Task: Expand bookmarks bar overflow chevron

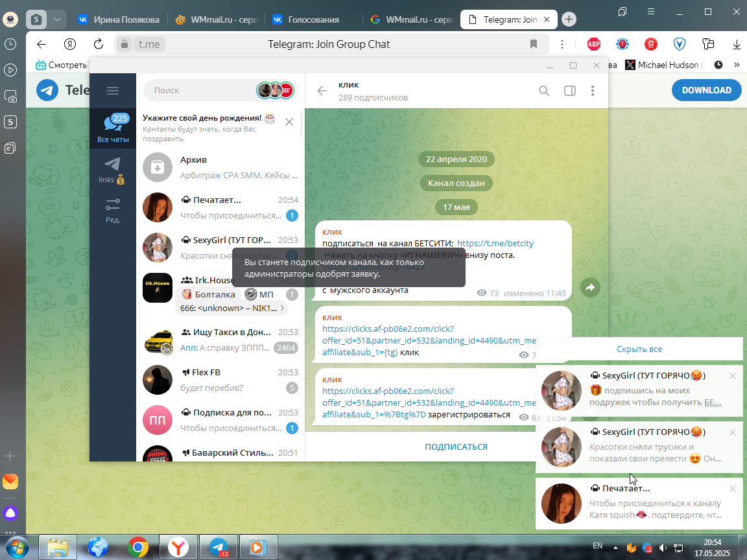Action: click(737, 65)
